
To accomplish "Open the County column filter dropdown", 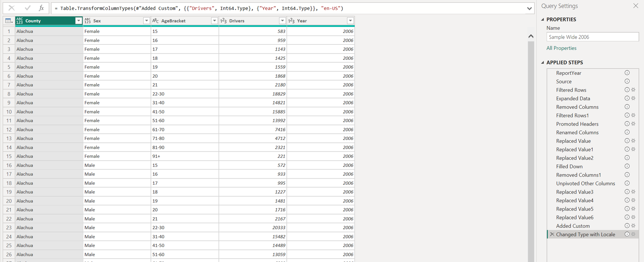I will [78, 21].
